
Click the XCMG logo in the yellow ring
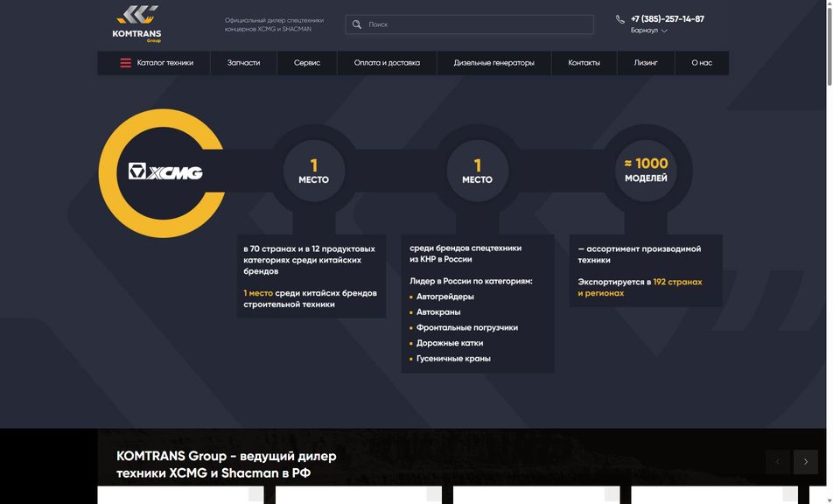(165, 171)
